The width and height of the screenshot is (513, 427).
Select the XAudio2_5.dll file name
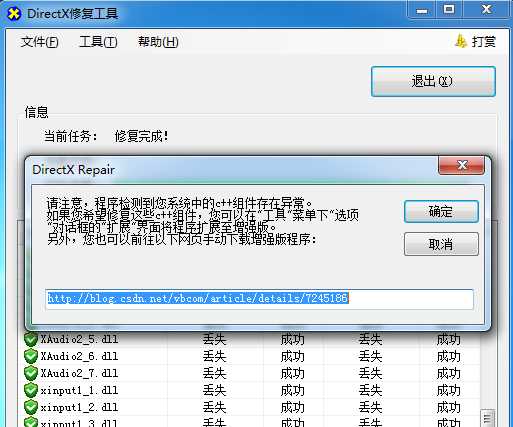click(79, 339)
